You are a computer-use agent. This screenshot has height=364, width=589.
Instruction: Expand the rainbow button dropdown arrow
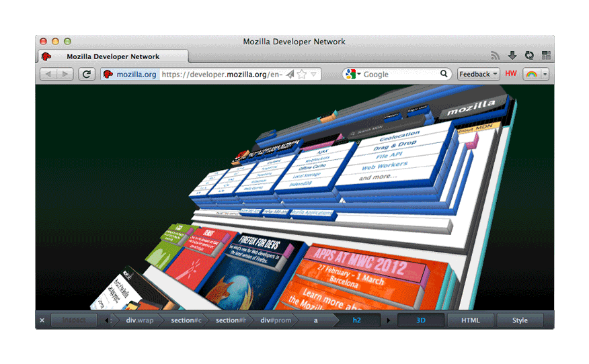545,75
